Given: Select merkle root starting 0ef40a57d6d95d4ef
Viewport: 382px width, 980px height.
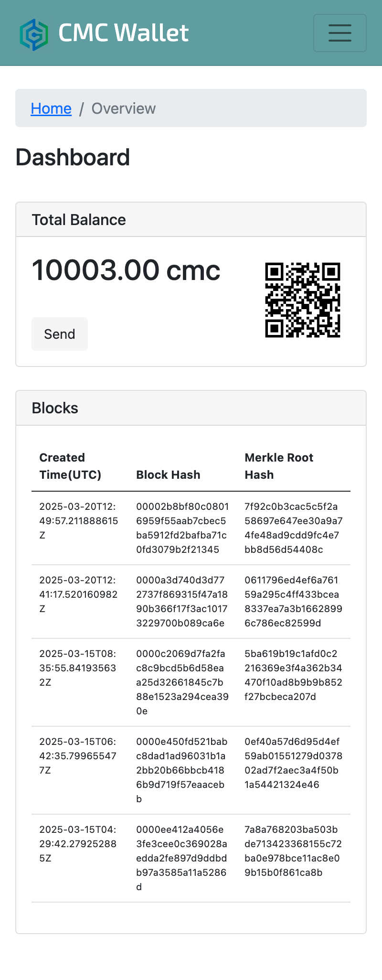Looking at the screenshot, I should pyautogui.click(x=293, y=763).
